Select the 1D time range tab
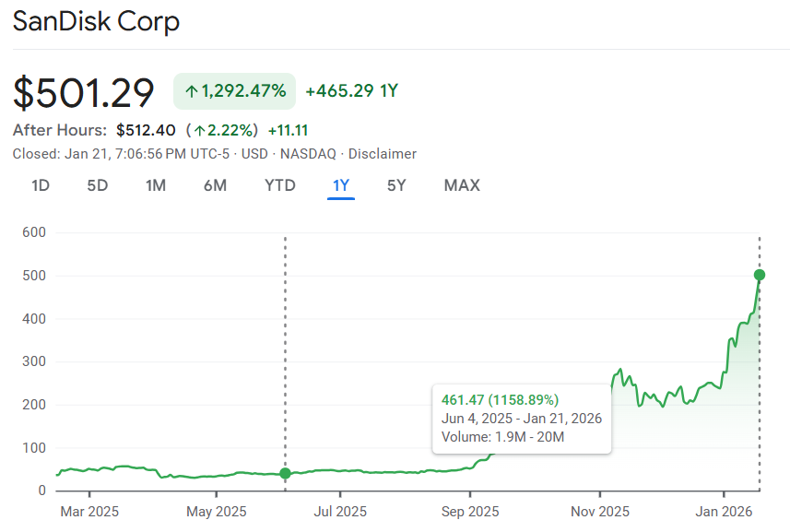The width and height of the screenshot is (790, 532). coord(41,185)
